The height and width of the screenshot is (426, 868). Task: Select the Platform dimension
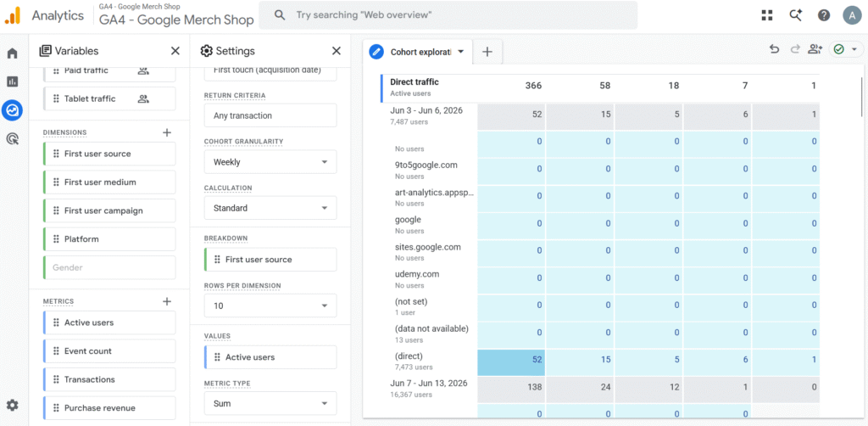109,238
